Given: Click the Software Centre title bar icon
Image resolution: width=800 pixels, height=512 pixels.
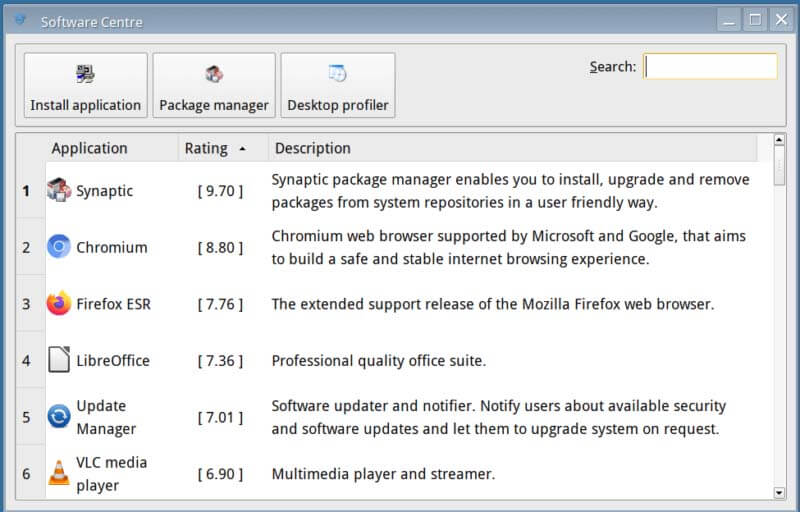Looking at the screenshot, I should [20, 20].
